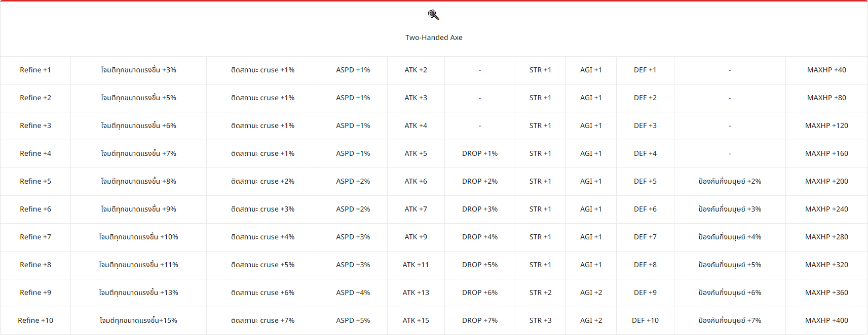Click the Refine +10 row label

point(35,320)
